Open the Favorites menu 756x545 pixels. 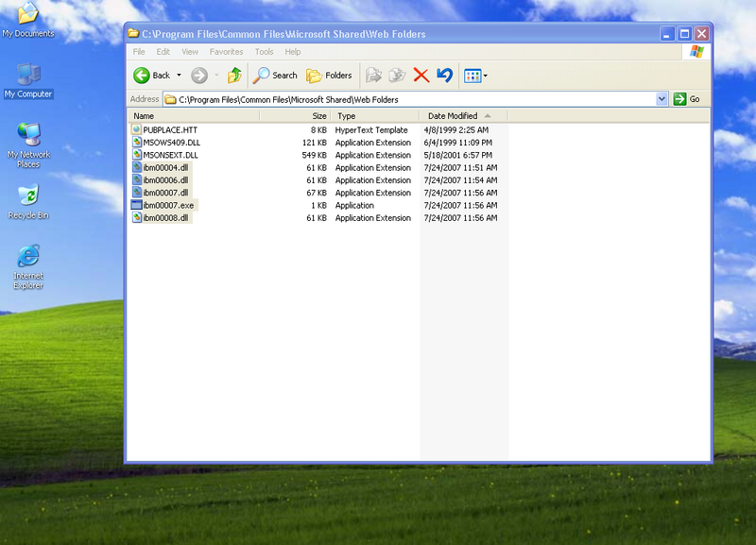(226, 52)
